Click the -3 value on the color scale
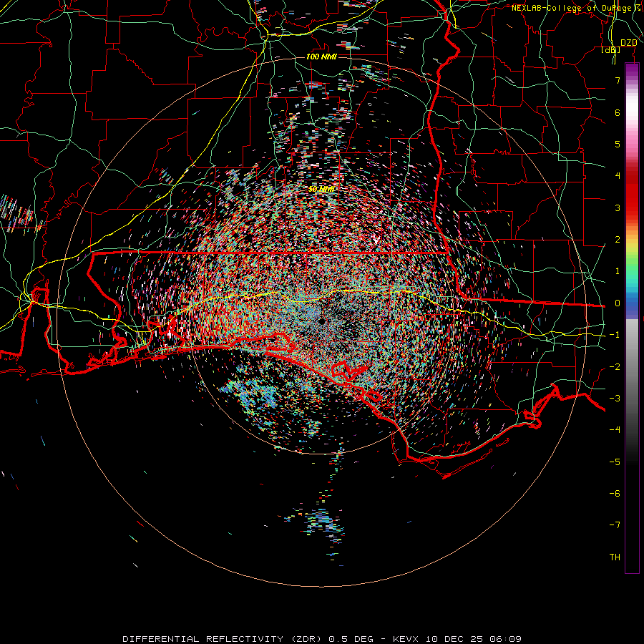This screenshot has height=644, width=644. 615,399
